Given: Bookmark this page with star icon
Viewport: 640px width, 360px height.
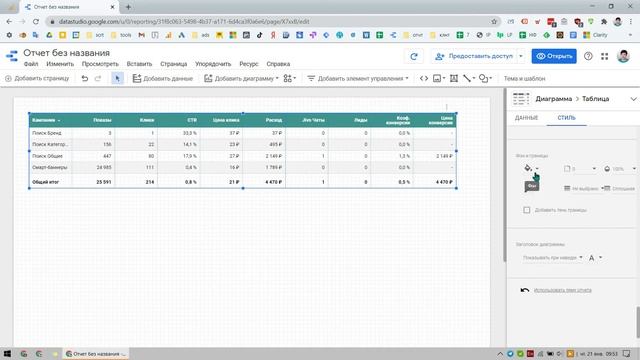Looking at the screenshot, I should pyautogui.click(x=494, y=22).
